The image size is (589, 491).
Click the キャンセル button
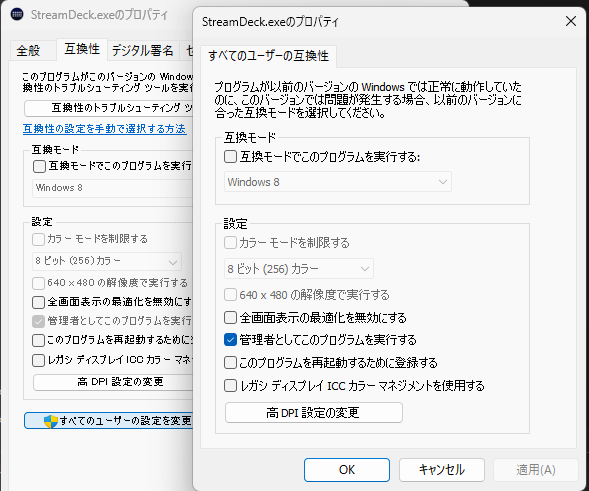(x=442, y=470)
